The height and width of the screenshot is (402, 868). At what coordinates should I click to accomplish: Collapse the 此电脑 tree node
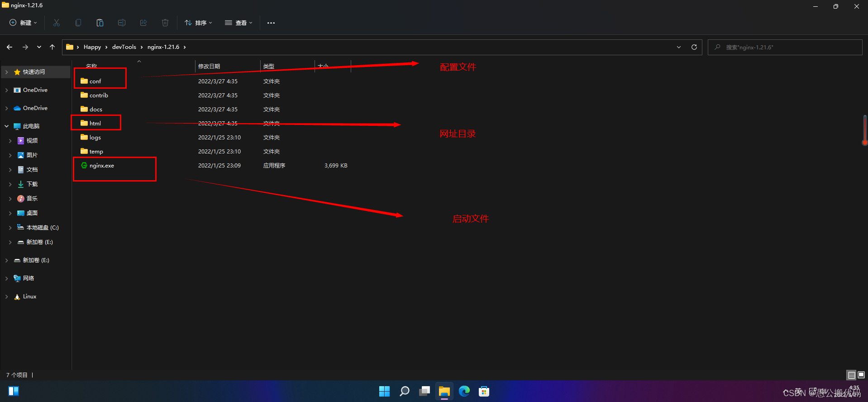(x=6, y=126)
